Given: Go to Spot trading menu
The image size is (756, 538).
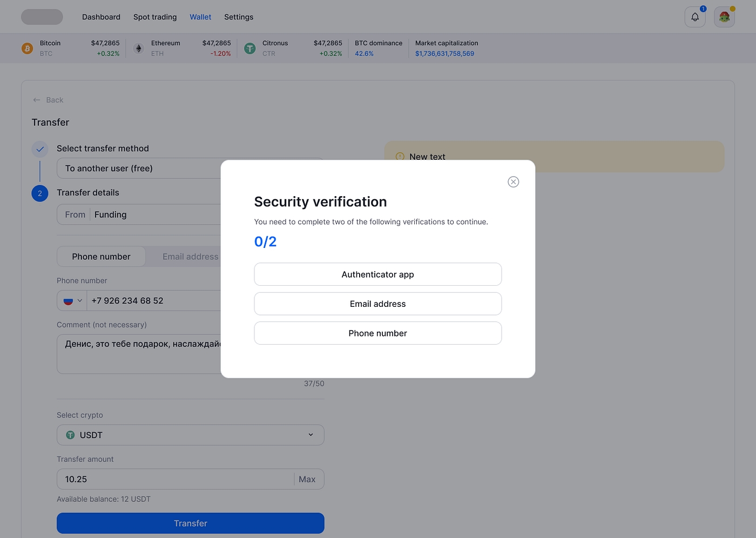Looking at the screenshot, I should 155,17.
